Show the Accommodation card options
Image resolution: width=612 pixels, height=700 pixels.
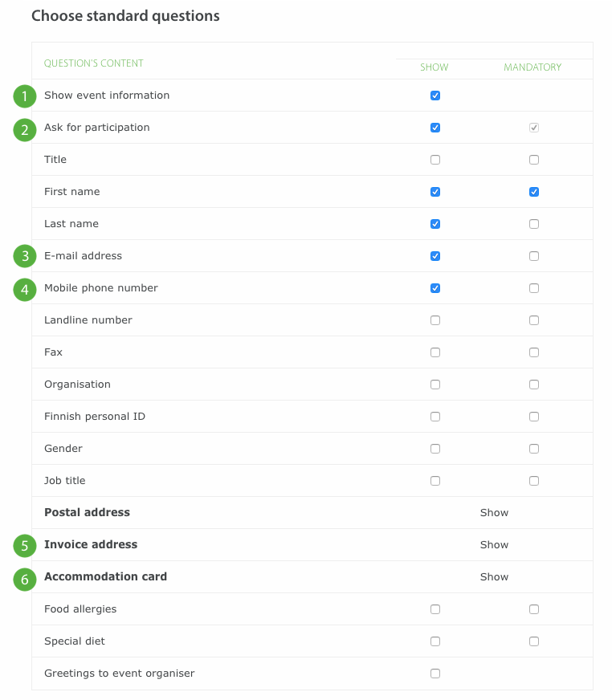pyautogui.click(x=494, y=576)
